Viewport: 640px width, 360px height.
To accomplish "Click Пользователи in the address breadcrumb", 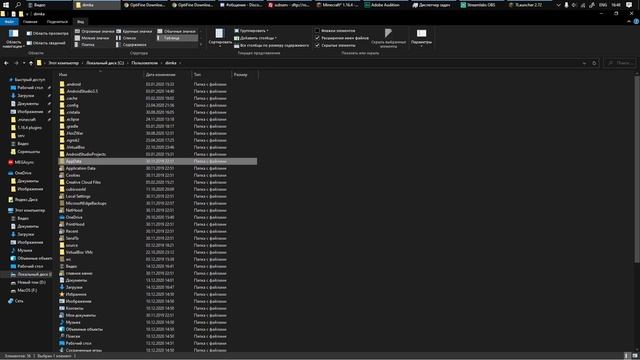I will [144, 63].
